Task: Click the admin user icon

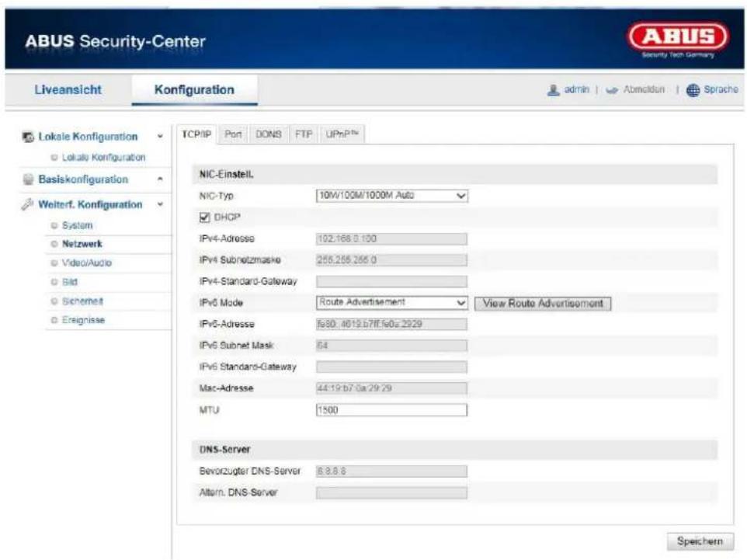Action: (553, 89)
